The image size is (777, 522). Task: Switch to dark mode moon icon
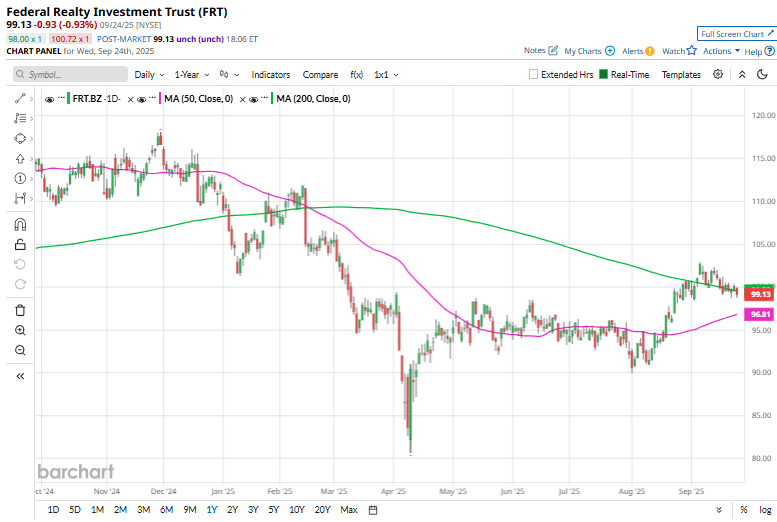point(762,74)
